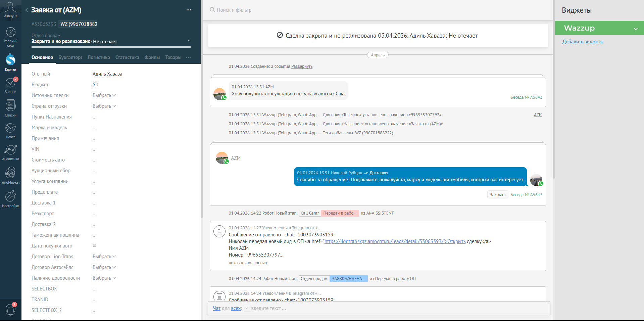This screenshot has width=644, height=321.
Task: Switch to Статистика tab
Action: (127, 57)
